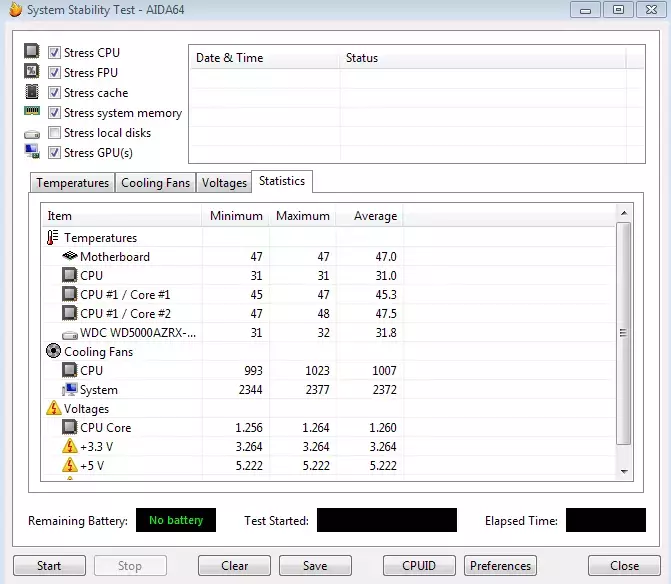Image resolution: width=671 pixels, height=584 pixels.
Task: Click the warning bolt icon of Voltages group
Action: pyautogui.click(x=53, y=408)
